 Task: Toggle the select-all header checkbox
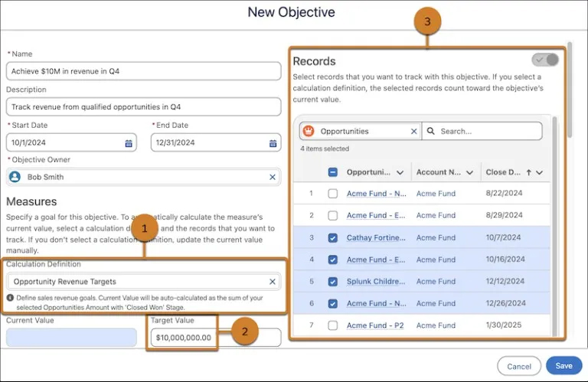tap(332, 172)
